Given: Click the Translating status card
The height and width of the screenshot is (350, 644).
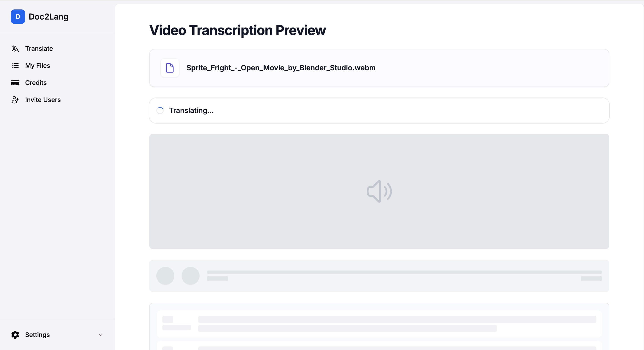Looking at the screenshot, I should 379,110.
